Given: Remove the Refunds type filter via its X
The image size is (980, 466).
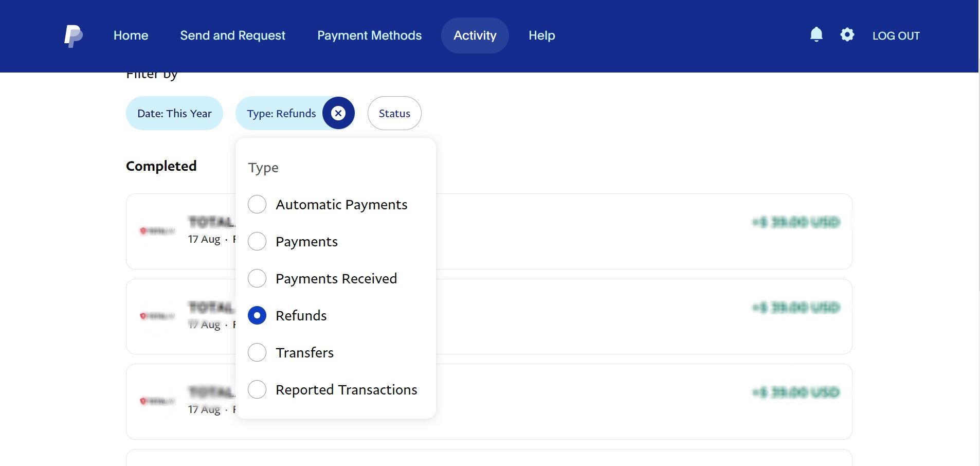Looking at the screenshot, I should [x=337, y=113].
